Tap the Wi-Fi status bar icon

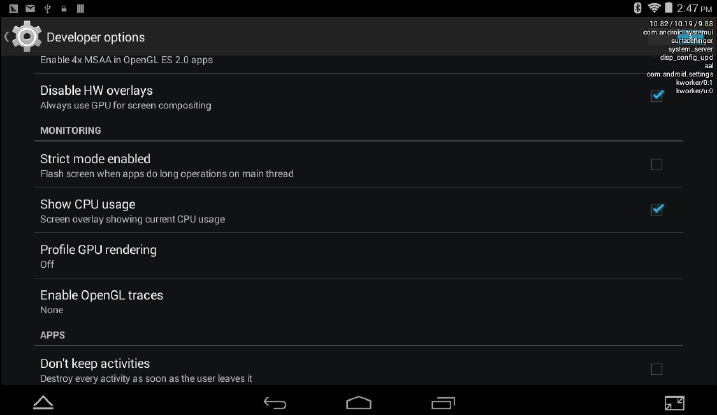point(654,8)
